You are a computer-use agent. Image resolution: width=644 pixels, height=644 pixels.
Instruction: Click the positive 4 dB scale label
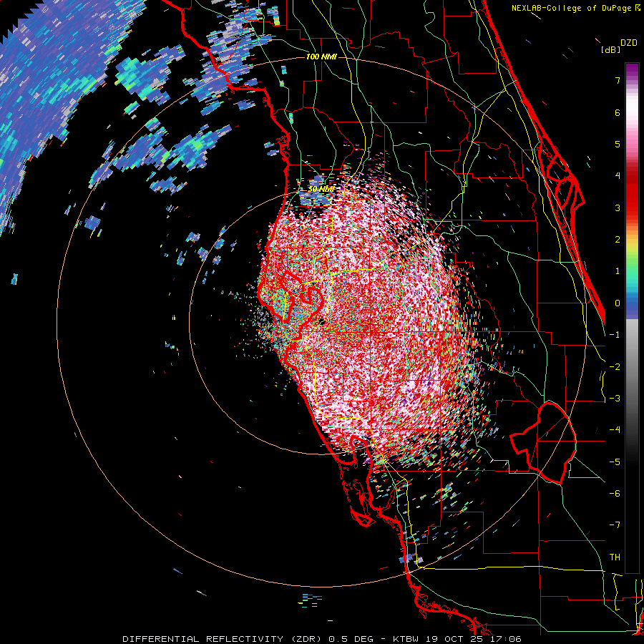(618, 176)
